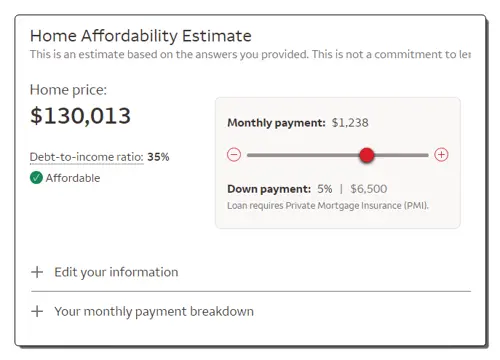Screen dimensions: 500x360
Task: Click the Monthly payment $1,238 label
Action: pyautogui.click(x=298, y=123)
